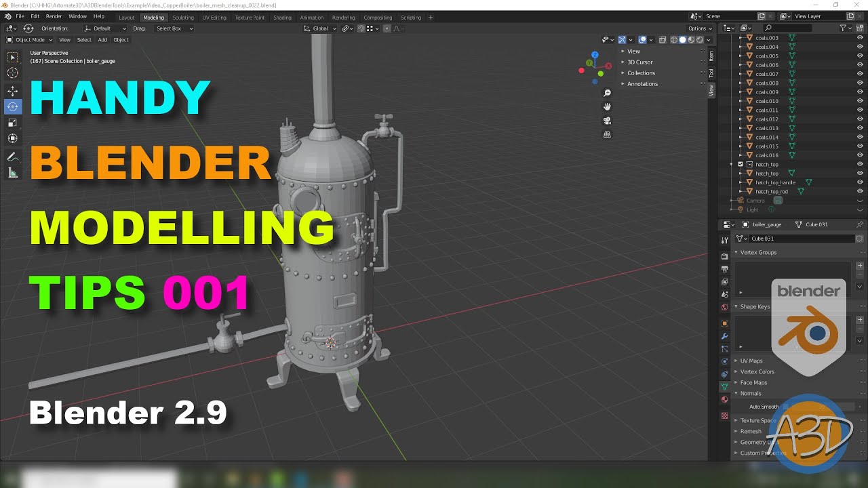
Task: Toggle X-ray display in viewport header
Action: [x=663, y=39]
